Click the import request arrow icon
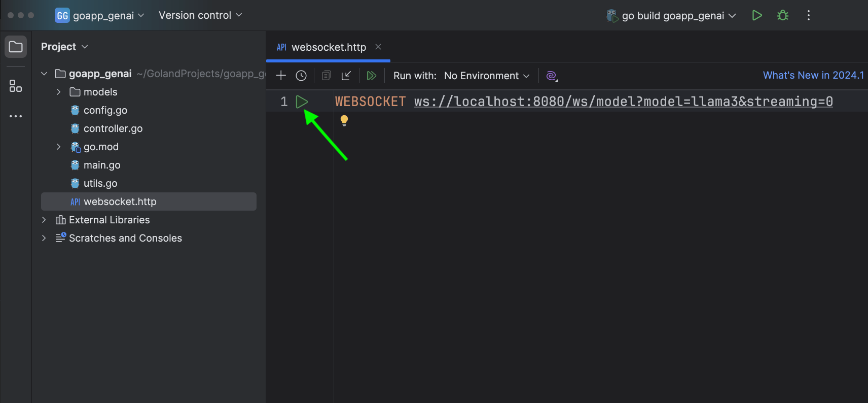The height and width of the screenshot is (403, 868). point(346,76)
